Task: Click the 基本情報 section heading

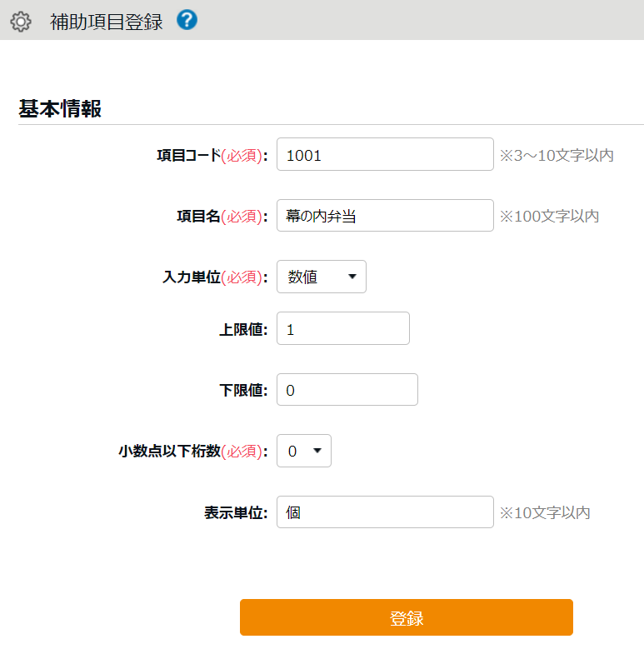Action: 60,109
